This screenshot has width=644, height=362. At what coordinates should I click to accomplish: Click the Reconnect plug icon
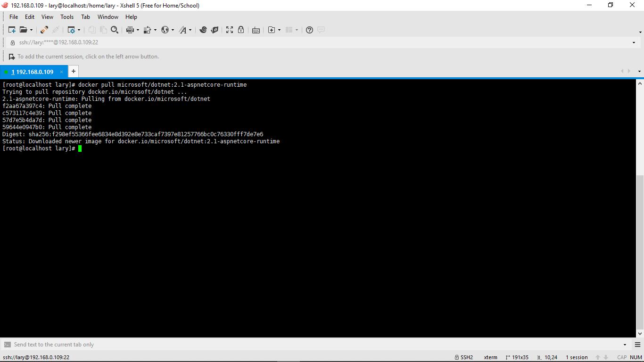coord(44,30)
